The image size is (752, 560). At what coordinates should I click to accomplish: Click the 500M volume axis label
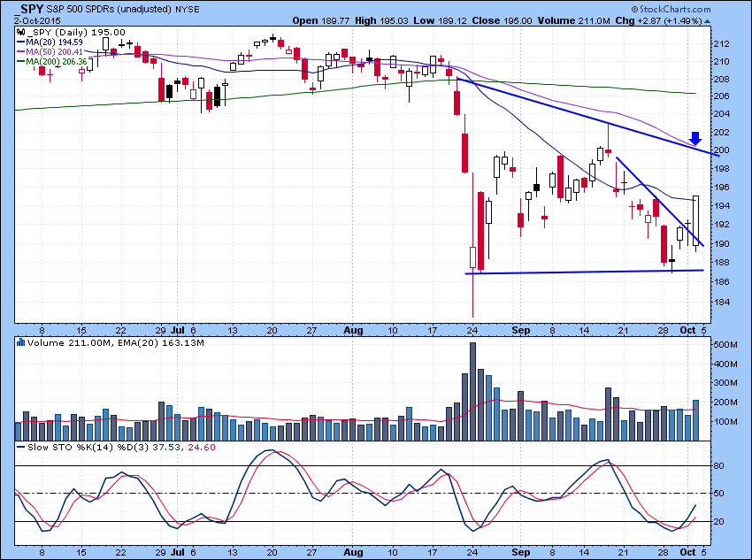point(725,345)
